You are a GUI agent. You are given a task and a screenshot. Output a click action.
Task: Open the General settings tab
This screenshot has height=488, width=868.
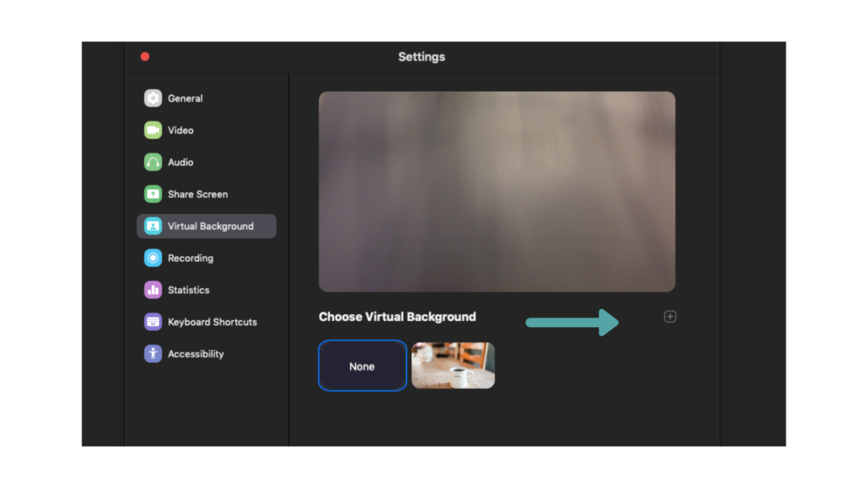tap(185, 98)
